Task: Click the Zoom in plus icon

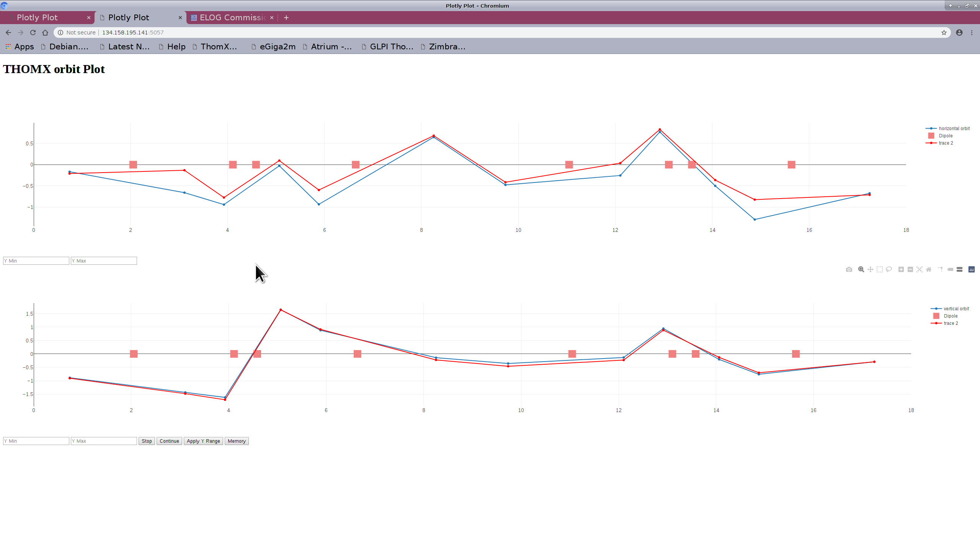Action: click(x=901, y=269)
